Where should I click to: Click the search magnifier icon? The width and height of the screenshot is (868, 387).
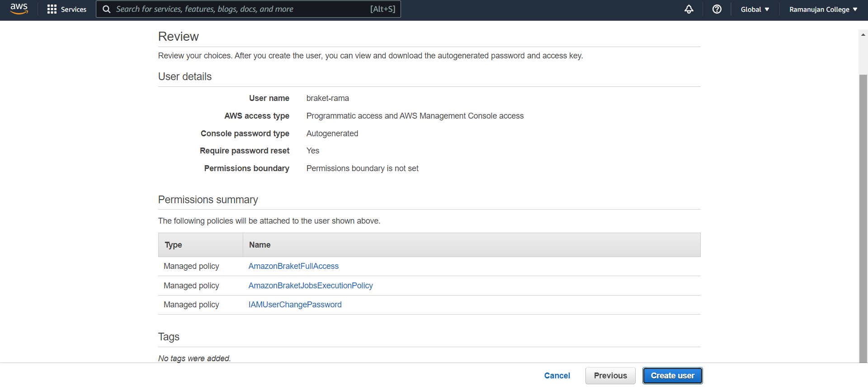106,9
